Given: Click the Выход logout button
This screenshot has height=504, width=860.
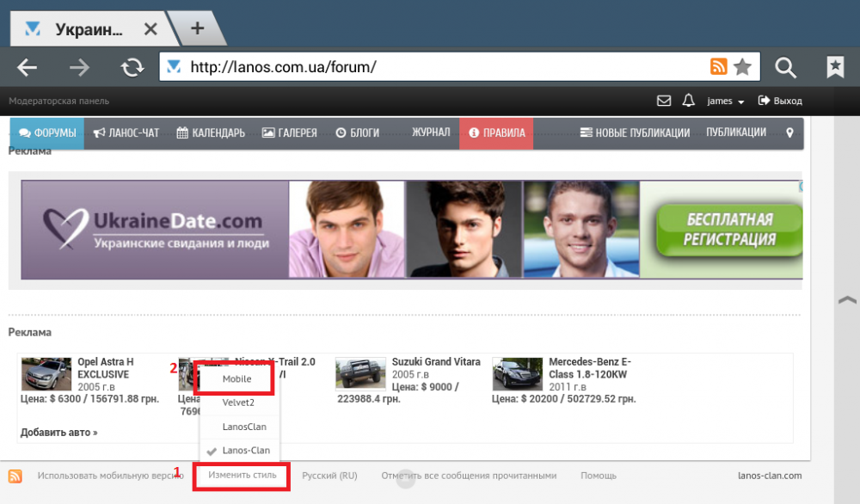Looking at the screenshot, I should (780, 101).
